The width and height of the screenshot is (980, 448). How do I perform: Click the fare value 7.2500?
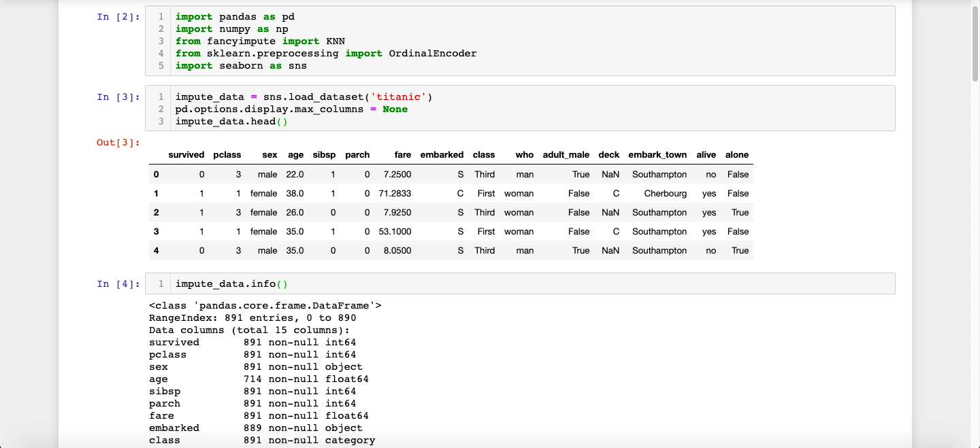point(397,174)
